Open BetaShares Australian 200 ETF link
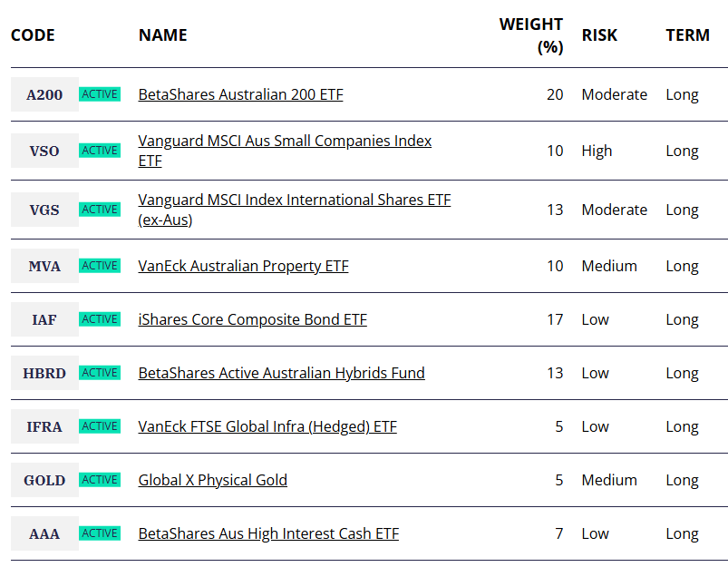This screenshot has width=728, height=567. 240,94
